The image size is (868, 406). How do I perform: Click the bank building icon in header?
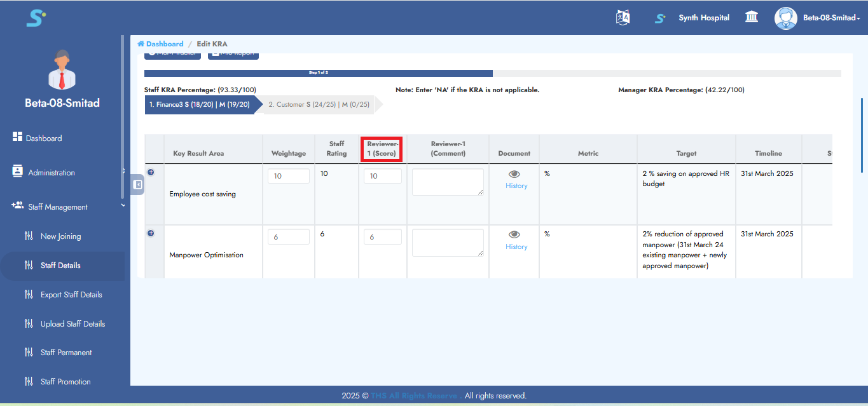[752, 17]
